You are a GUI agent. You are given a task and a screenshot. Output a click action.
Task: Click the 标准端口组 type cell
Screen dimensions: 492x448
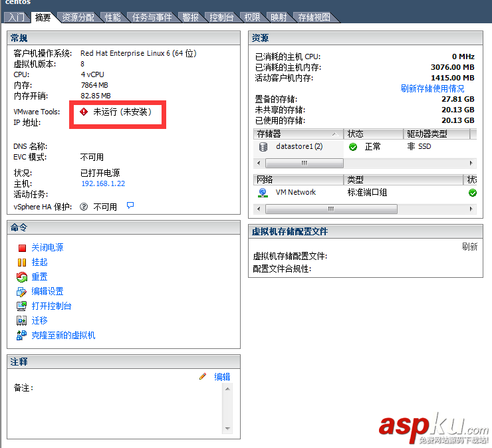point(367,193)
